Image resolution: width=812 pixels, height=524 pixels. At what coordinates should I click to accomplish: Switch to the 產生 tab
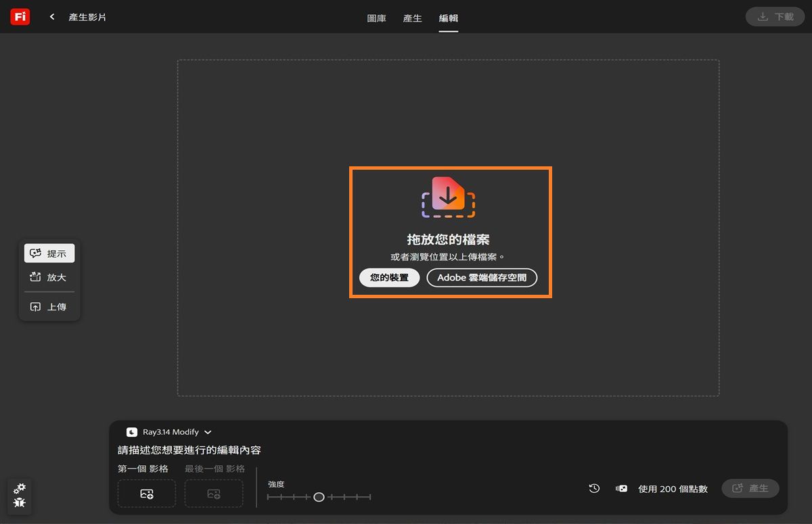(412, 18)
